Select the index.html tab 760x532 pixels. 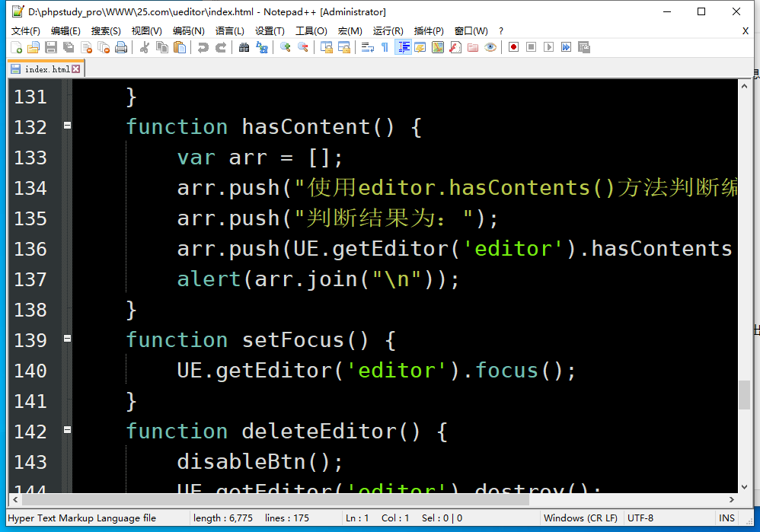42,67
